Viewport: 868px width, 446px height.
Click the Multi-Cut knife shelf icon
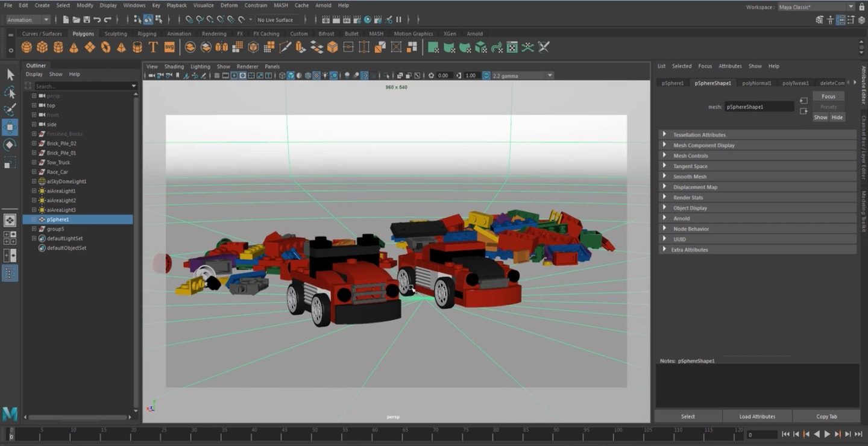click(285, 47)
